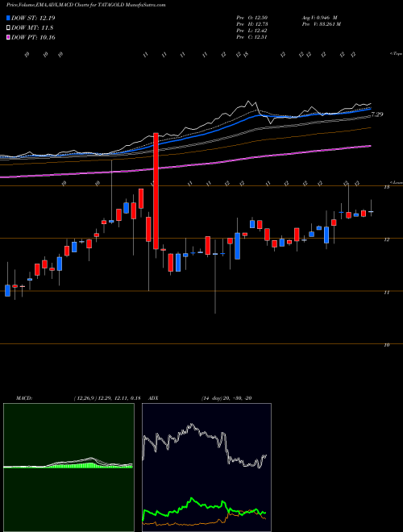The width and height of the screenshot is (403, 532).
Task: Click the 'Pre L: 12.42' value
Action: 252,31
